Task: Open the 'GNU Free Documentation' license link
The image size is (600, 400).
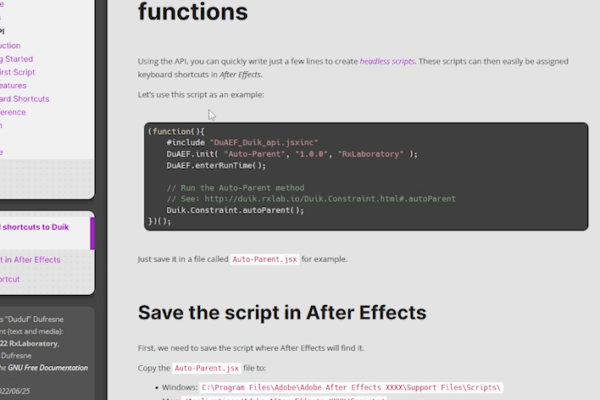Action: click(x=44, y=369)
